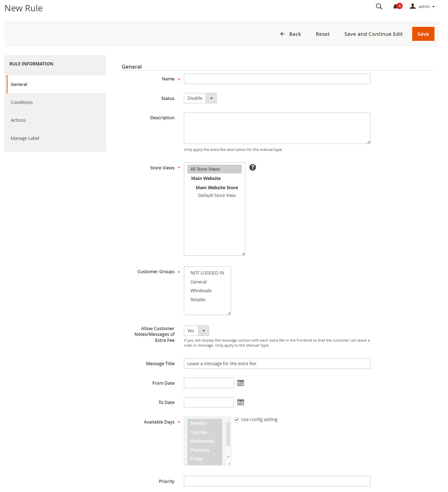Open the From Date calendar picker
Viewport: 448px width, 492px height.
(x=241, y=383)
